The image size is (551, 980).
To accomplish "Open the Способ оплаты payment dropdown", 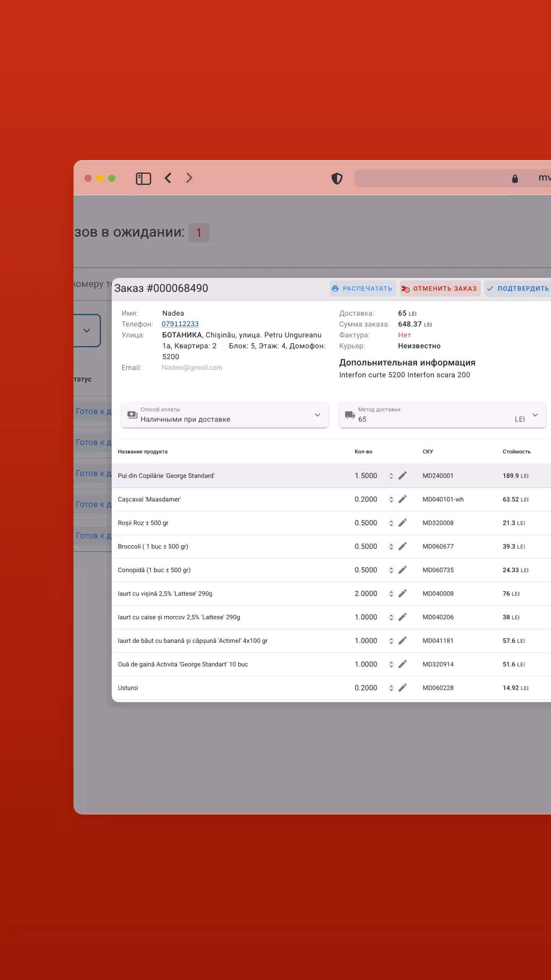I will pyautogui.click(x=225, y=415).
